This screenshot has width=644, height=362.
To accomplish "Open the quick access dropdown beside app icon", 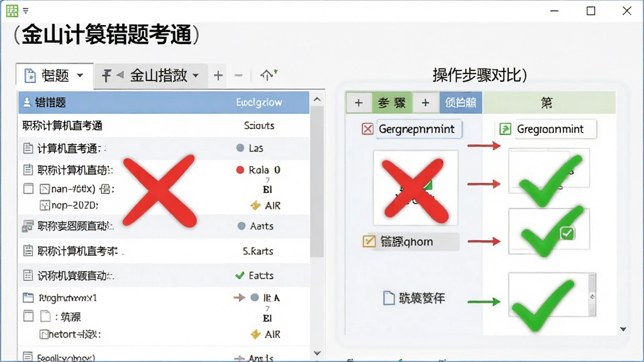I will coord(26,11).
